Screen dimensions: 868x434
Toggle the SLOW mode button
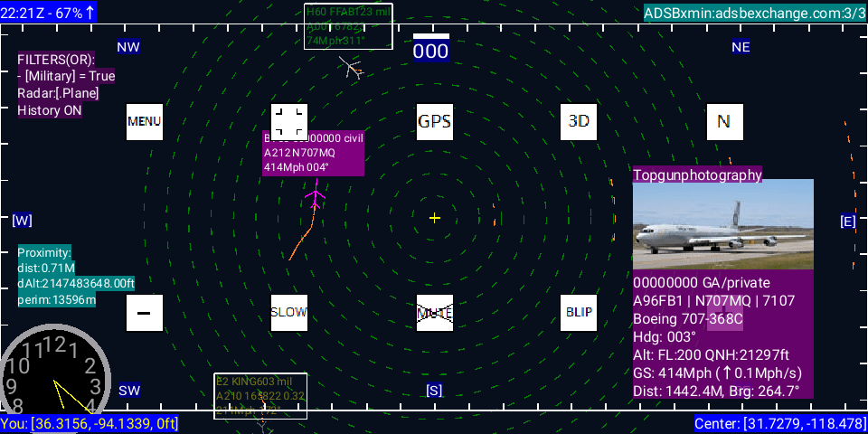tap(289, 313)
